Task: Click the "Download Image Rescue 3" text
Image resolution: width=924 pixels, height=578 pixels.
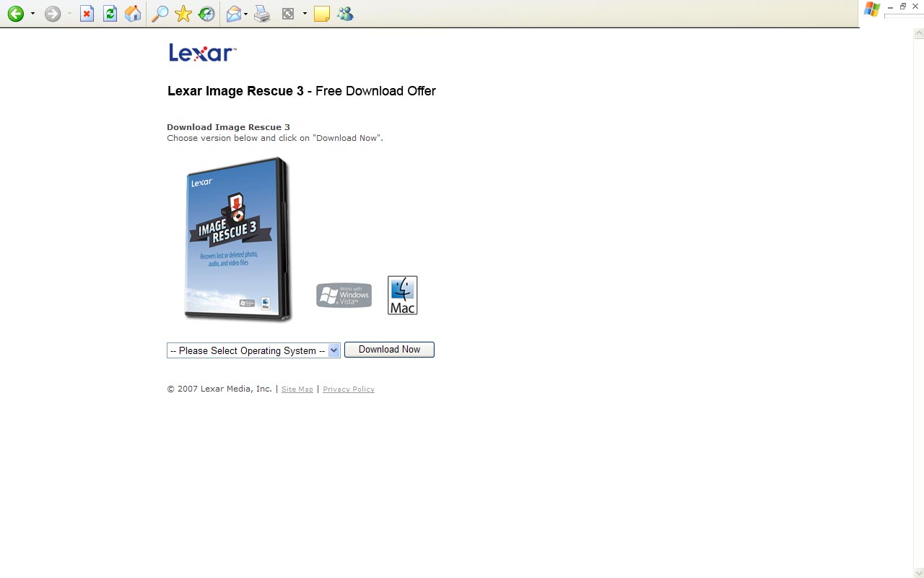Action: (228, 127)
